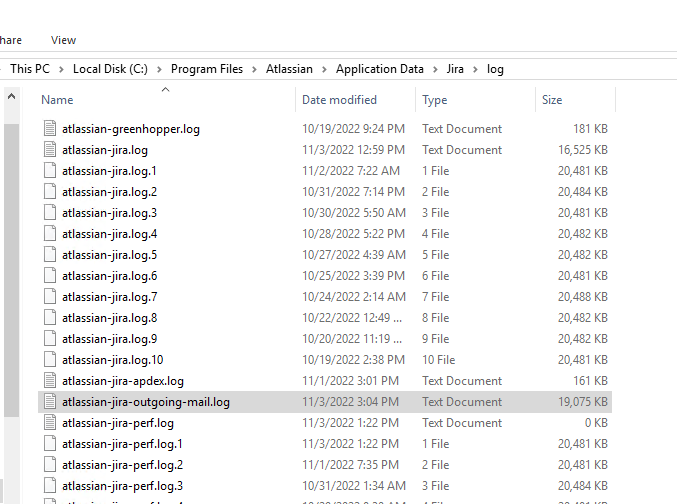Click the navigation pane scrollbar thumb
Screen dimensions: 677x504
click(x=12, y=270)
